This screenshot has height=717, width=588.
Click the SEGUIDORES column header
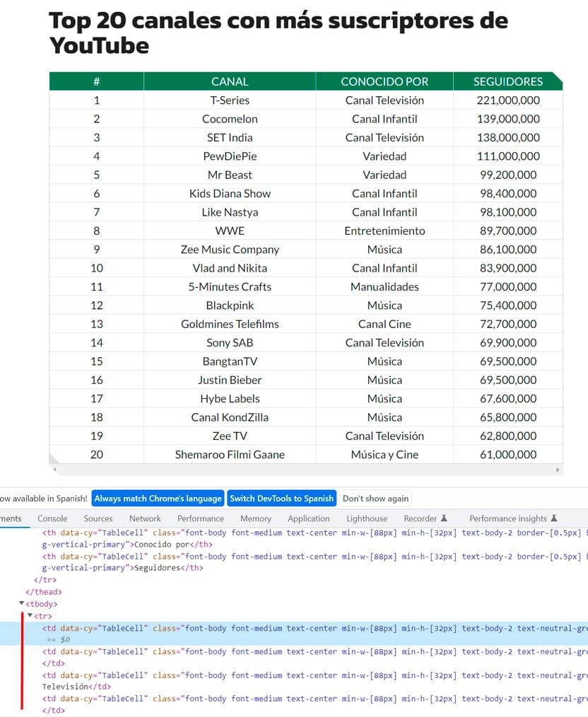(x=507, y=81)
